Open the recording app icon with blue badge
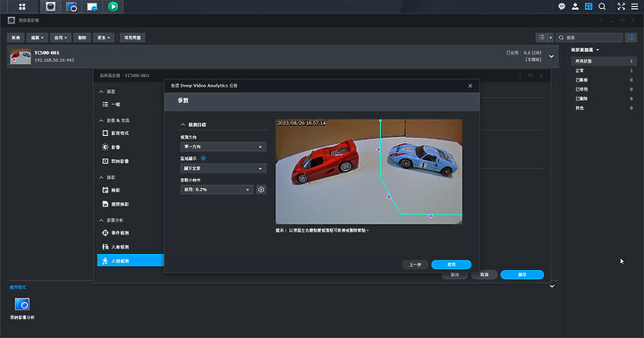The image size is (644, 338). coord(92,6)
